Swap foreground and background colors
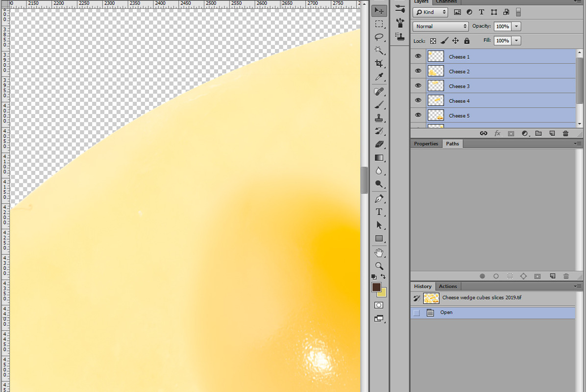 [383, 277]
